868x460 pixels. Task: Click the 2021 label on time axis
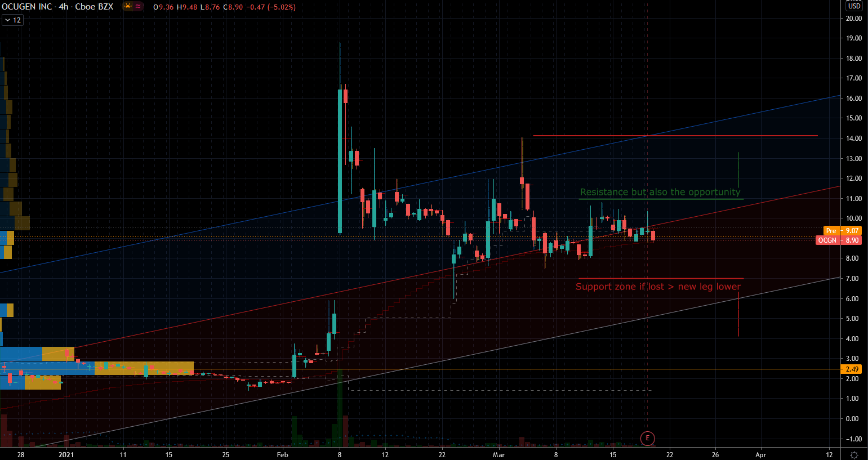pyautogui.click(x=66, y=455)
